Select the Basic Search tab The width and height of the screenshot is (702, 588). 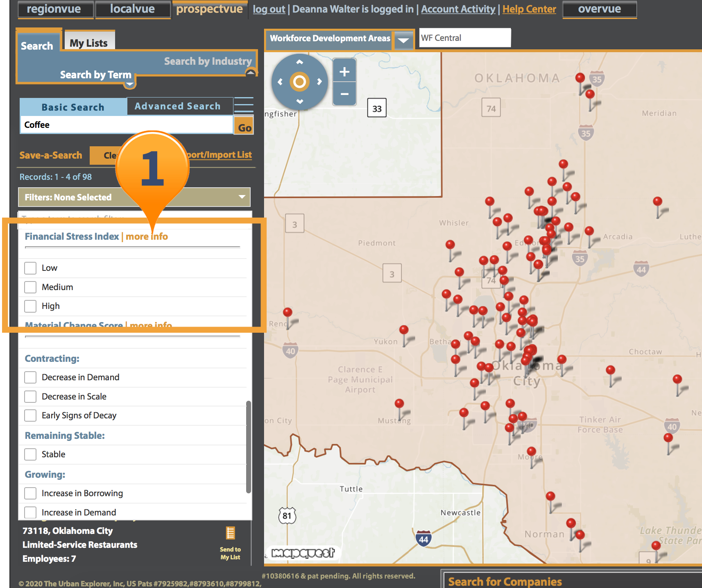point(73,107)
